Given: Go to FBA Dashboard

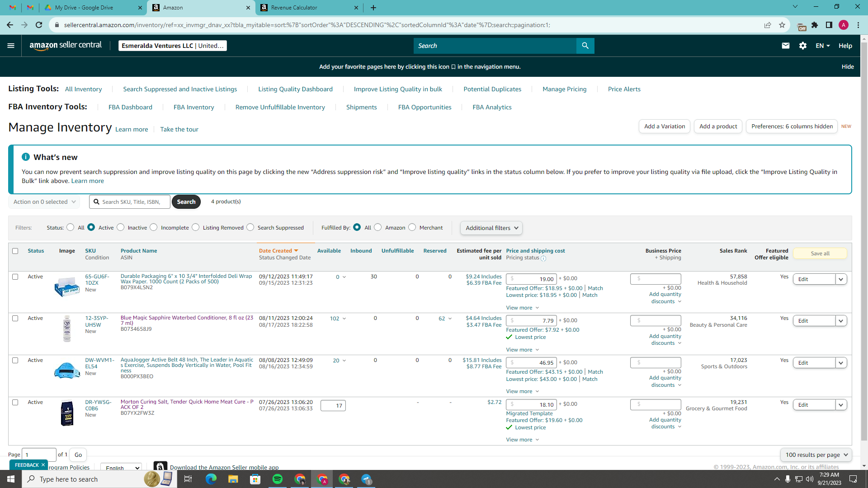Looking at the screenshot, I should tap(130, 107).
